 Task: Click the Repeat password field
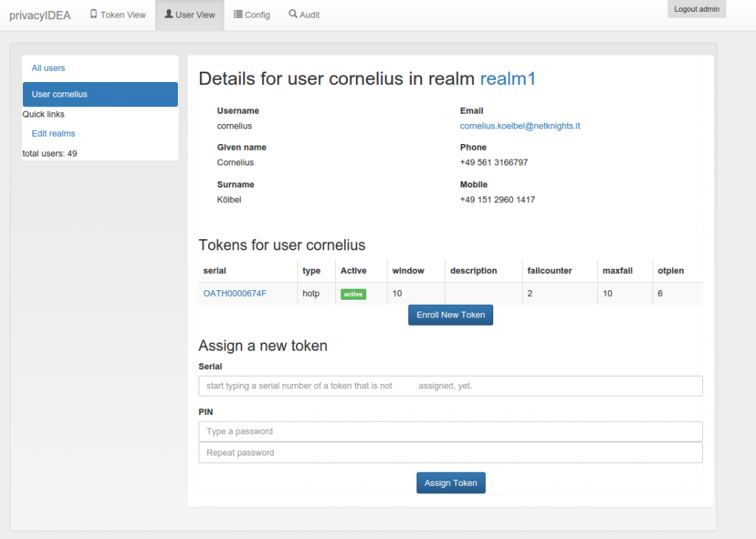click(450, 453)
